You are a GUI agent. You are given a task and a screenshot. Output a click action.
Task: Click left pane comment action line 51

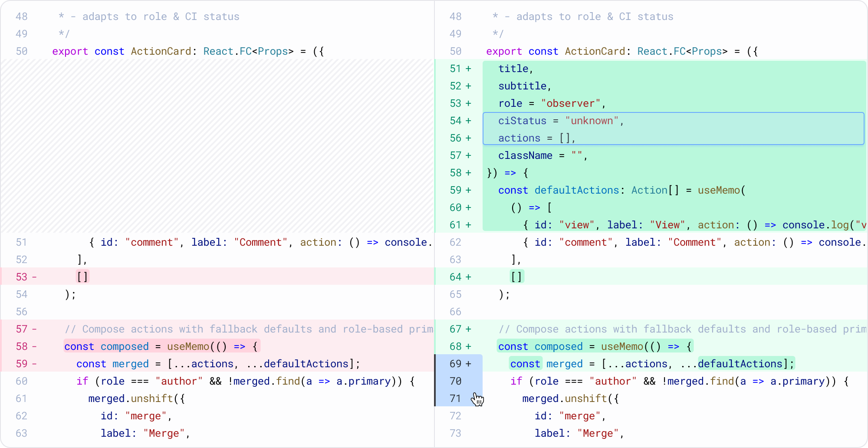217,242
